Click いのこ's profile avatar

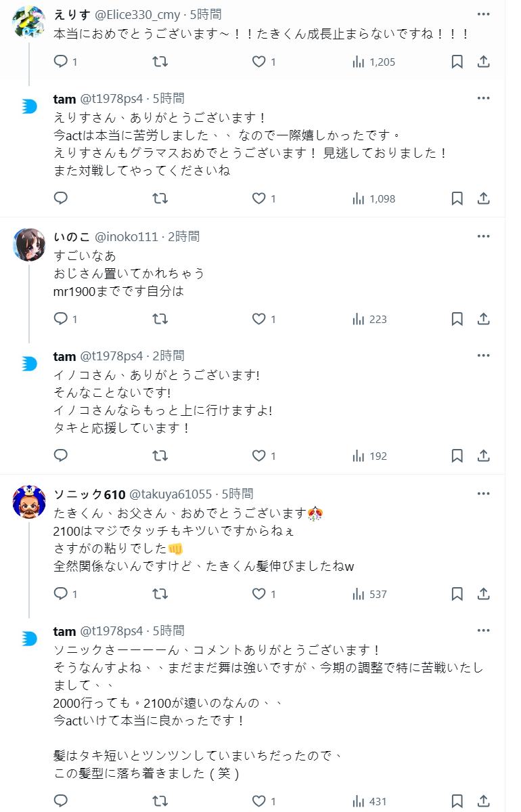coord(29,245)
